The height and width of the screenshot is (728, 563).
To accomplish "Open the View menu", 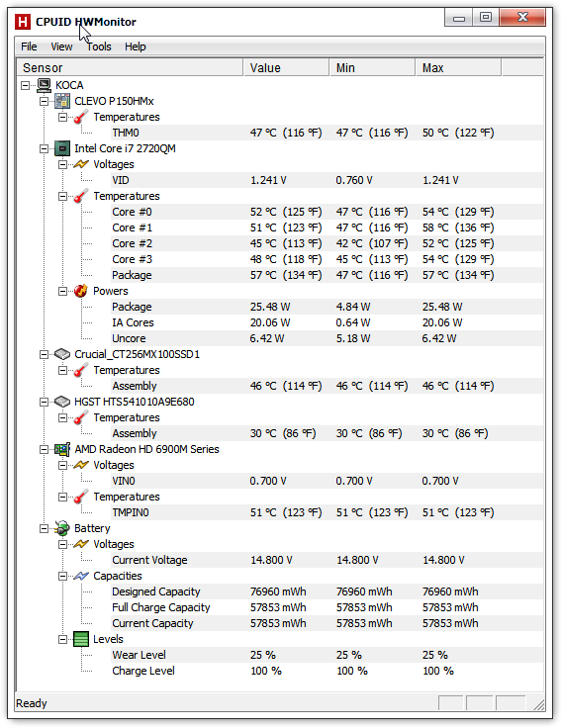I will click(61, 46).
